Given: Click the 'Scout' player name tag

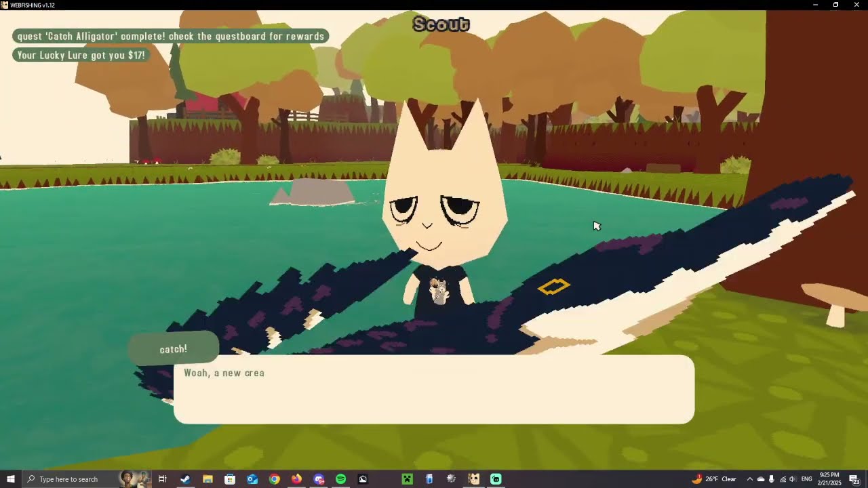Looking at the screenshot, I should coord(441,24).
